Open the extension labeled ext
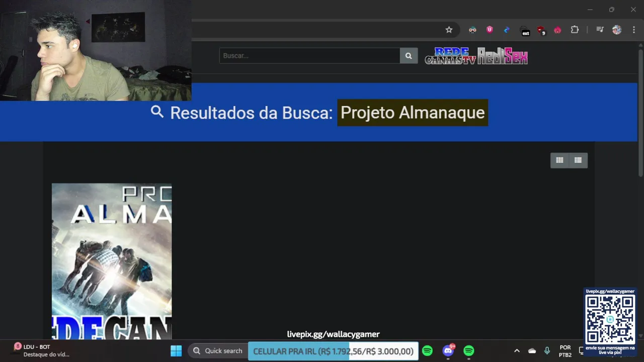 tap(525, 30)
